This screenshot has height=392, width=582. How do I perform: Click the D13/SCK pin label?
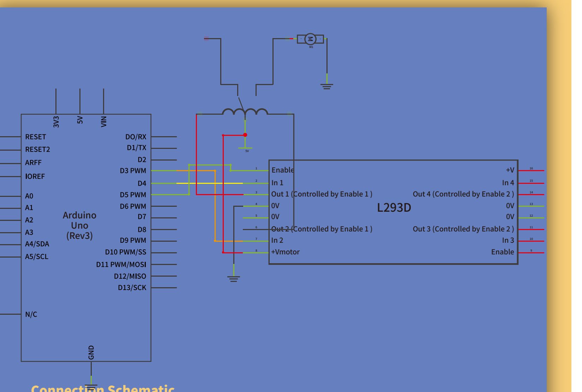[x=132, y=288]
